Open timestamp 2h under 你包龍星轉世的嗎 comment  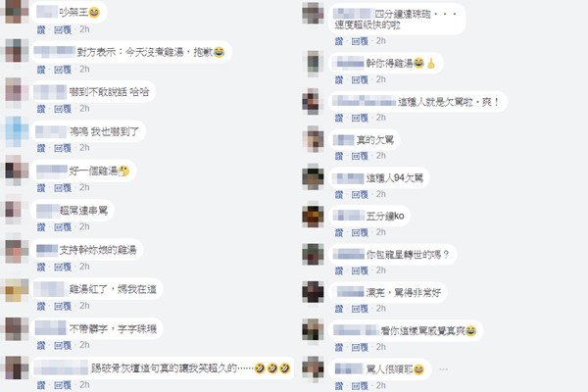click(x=381, y=270)
